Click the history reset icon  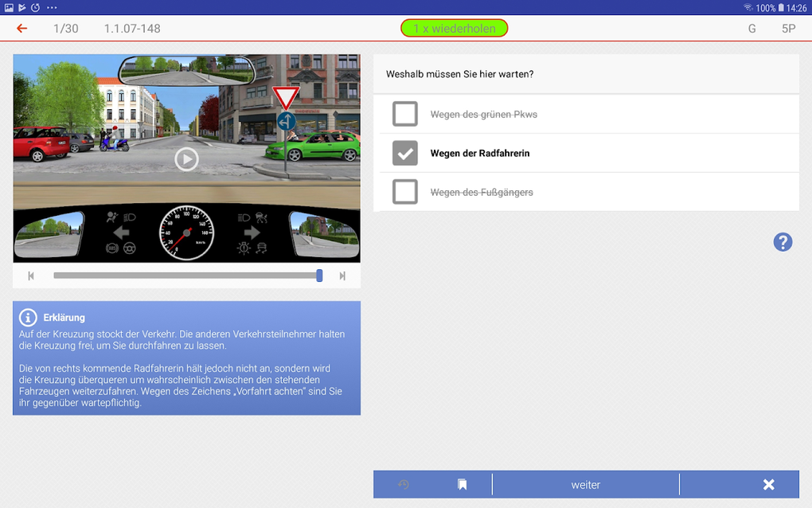coord(404,485)
